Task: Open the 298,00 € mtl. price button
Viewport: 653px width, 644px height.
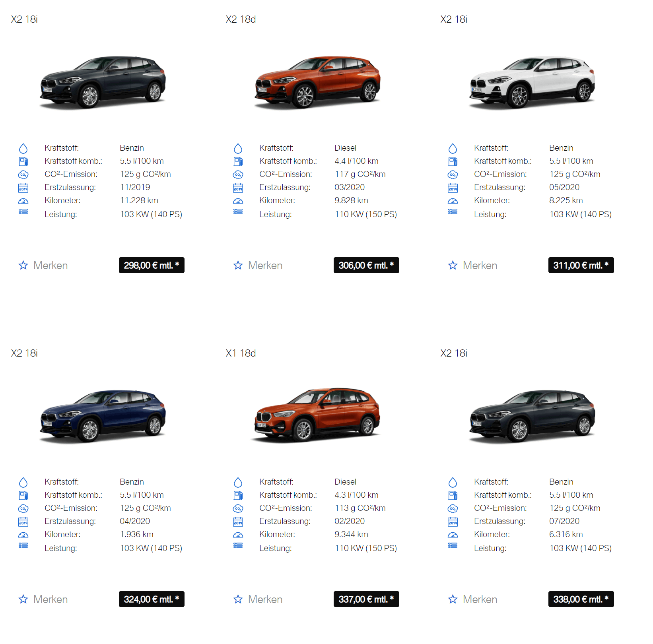Action: [152, 265]
